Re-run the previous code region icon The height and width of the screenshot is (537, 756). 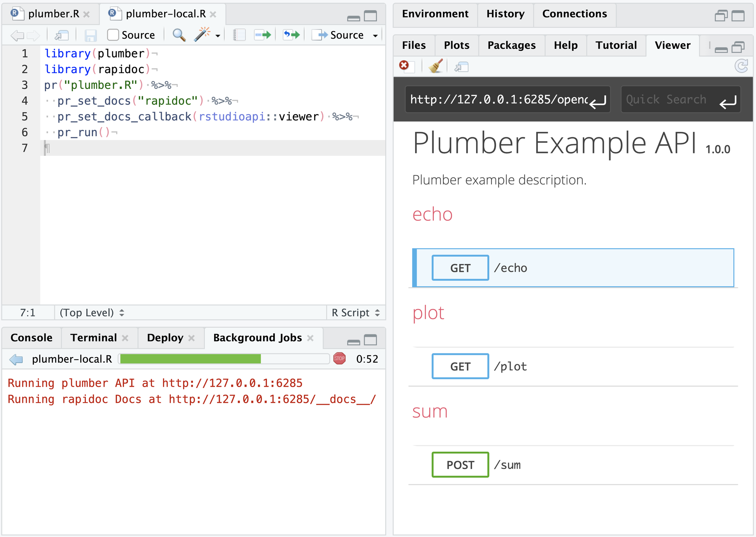click(291, 35)
